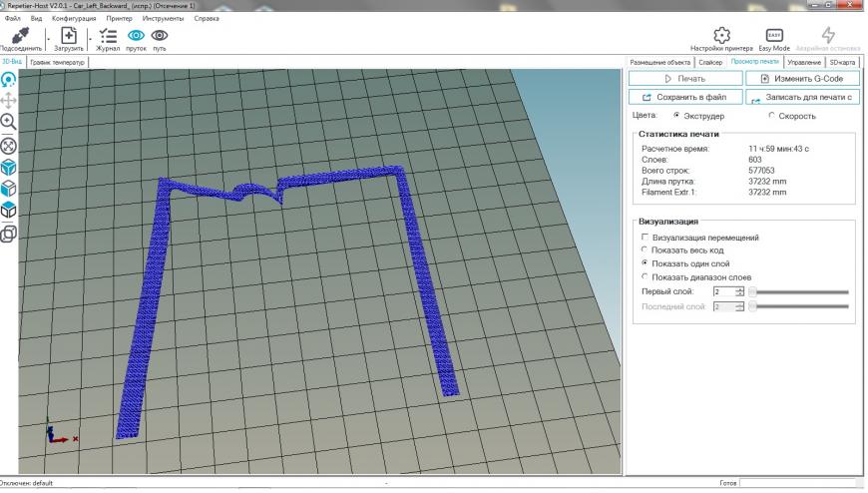Viewport: 868px width, 493px height.
Task: Select the move viewpoint arrows tool
Action: point(9,100)
